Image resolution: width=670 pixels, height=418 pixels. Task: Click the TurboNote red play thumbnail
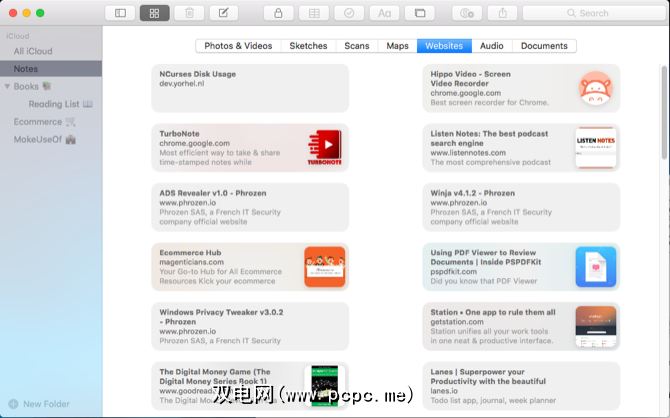click(x=325, y=147)
